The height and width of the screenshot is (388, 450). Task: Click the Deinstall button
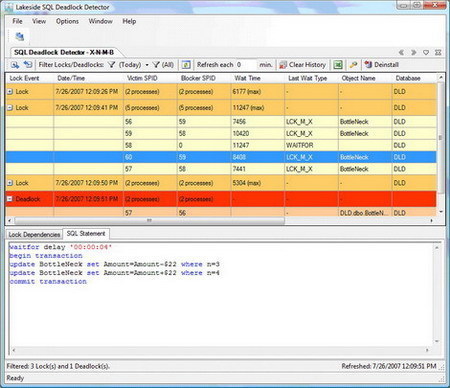[382, 65]
